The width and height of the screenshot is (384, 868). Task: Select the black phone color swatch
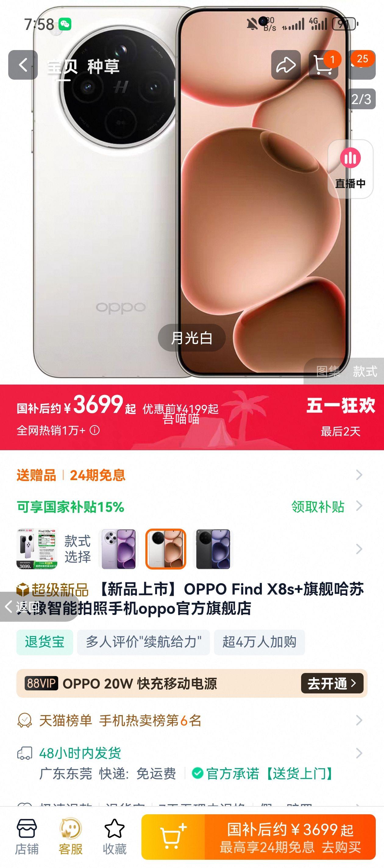click(213, 549)
